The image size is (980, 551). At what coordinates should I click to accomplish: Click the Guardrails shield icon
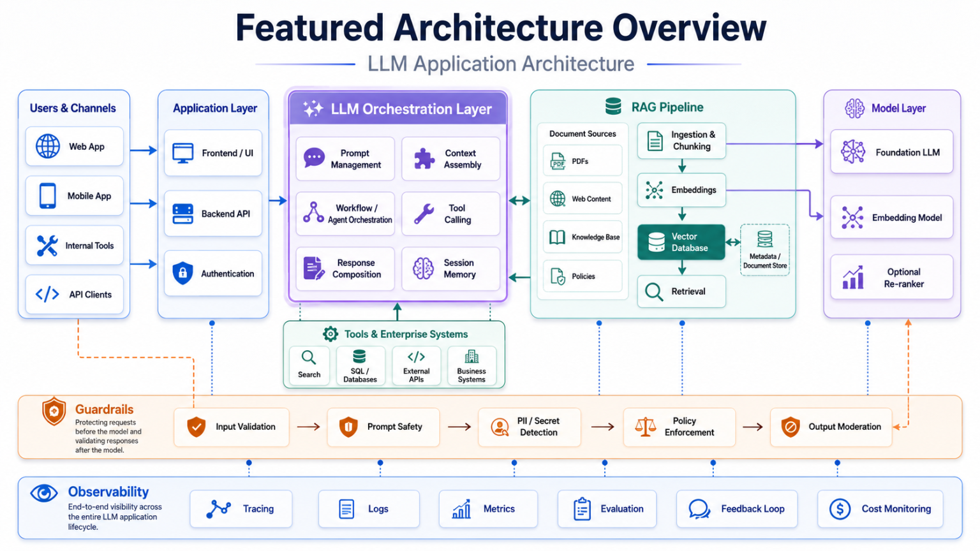[x=54, y=412]
